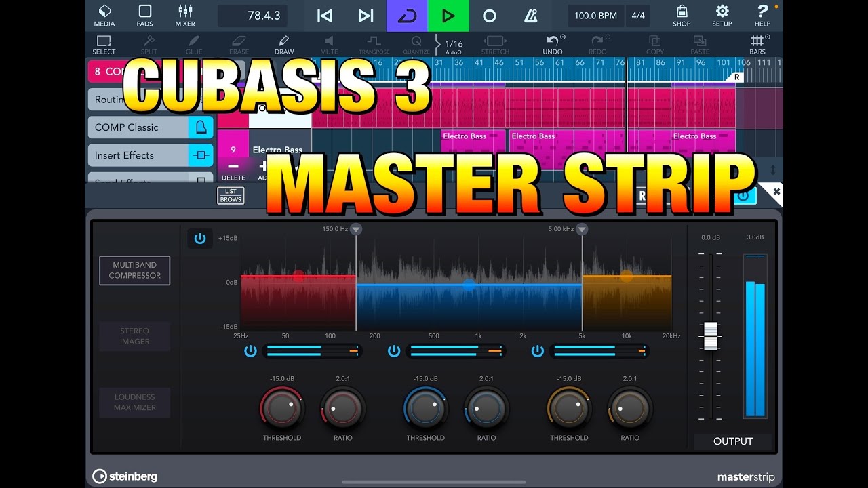Screen dimensions: 868x488
Task: Open the 1/16 AutoQ quantize grid selector
Action: [453, 46]
